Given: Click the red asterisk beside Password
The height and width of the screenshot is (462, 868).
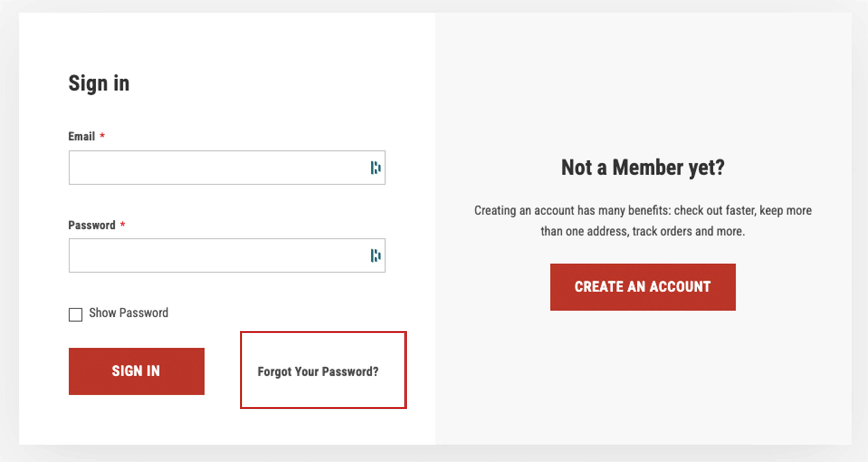Looking at the screenshot, I should point(123,224).
